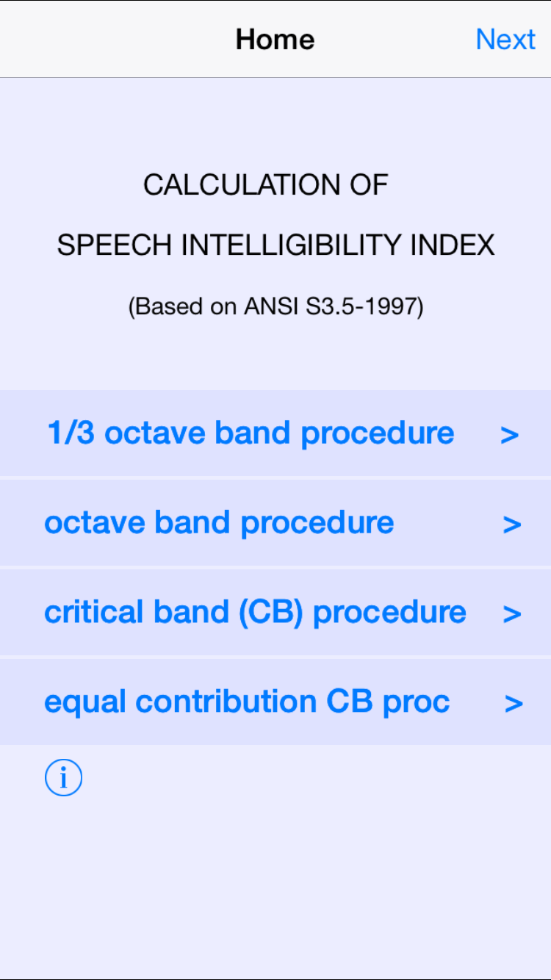Open the critical band (CB) procedure

255,612
